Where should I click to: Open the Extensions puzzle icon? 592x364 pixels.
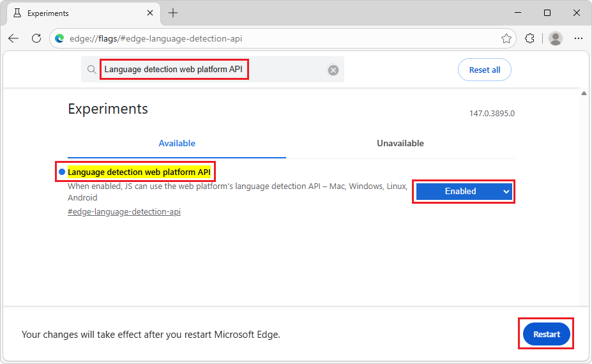[529, 38]
